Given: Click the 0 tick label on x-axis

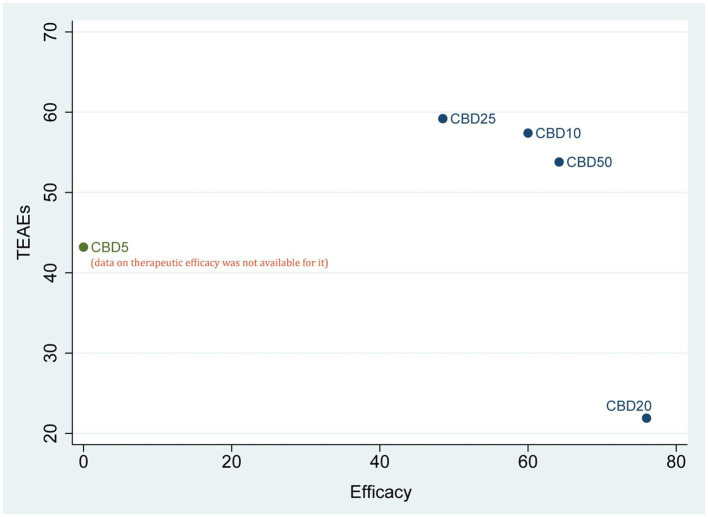Looking at the screenshot, I should [83, 462].
